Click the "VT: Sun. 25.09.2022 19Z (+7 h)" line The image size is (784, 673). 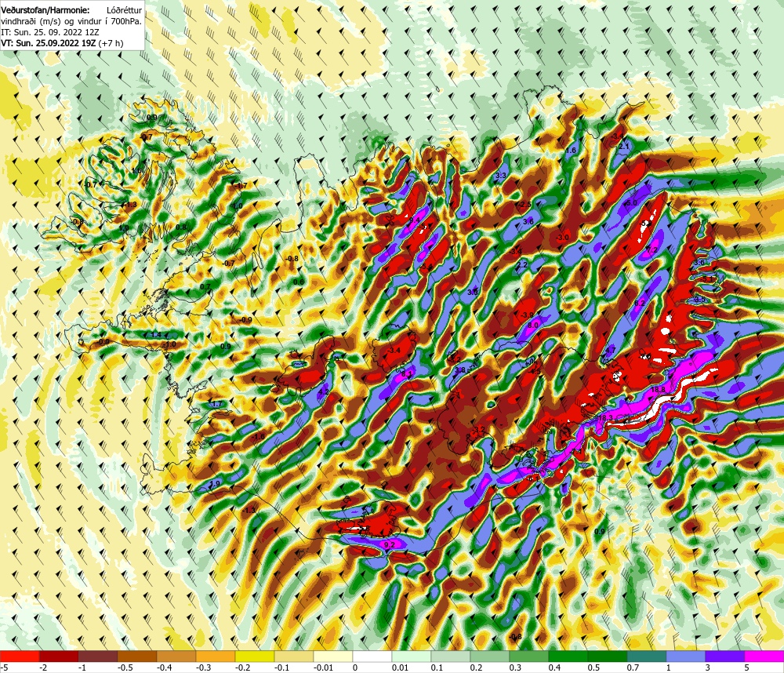[x=62, y=43]
